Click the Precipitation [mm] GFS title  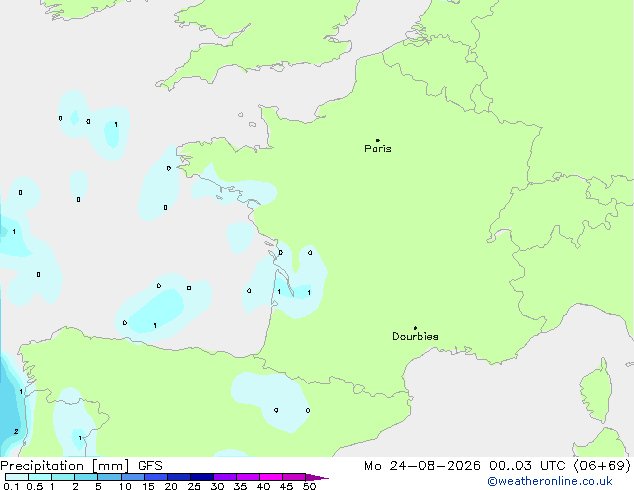point(81,466)
